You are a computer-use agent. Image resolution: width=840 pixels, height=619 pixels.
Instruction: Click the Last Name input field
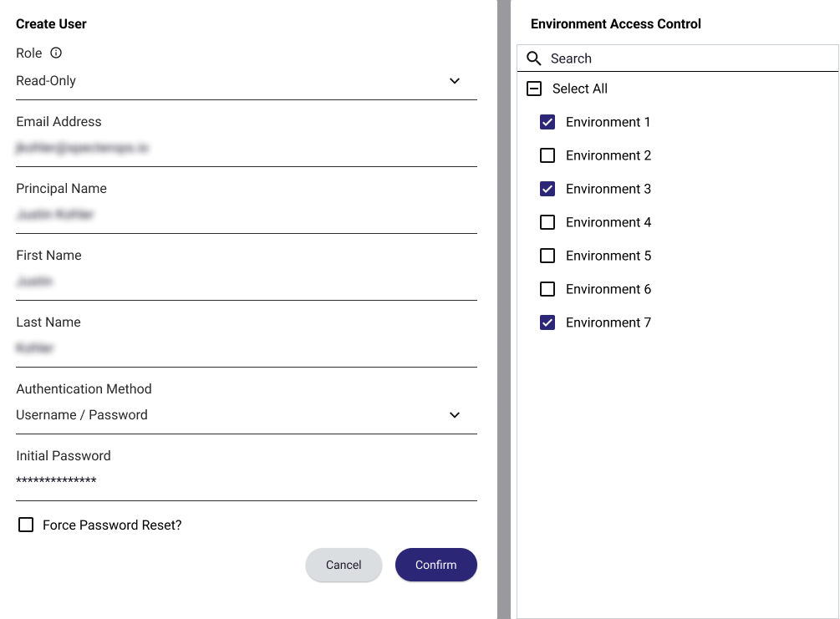tap(246, 348)
